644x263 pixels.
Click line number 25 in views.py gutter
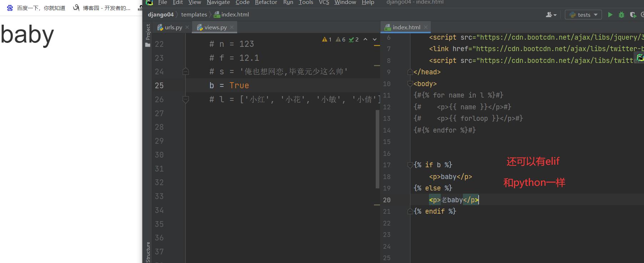tap(159, 85)
